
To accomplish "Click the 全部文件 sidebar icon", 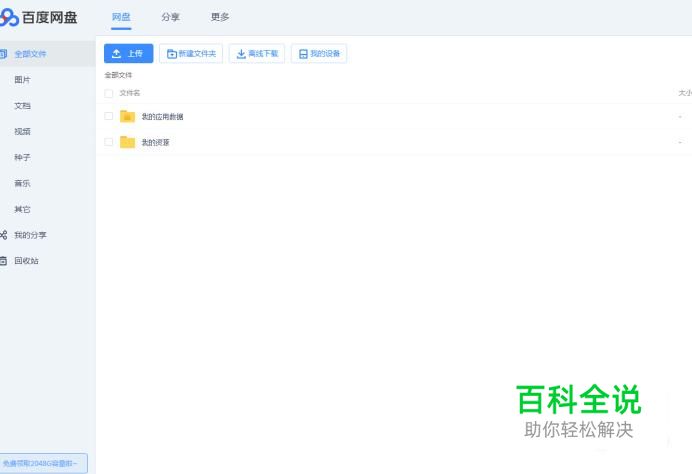I will point(3,54).
